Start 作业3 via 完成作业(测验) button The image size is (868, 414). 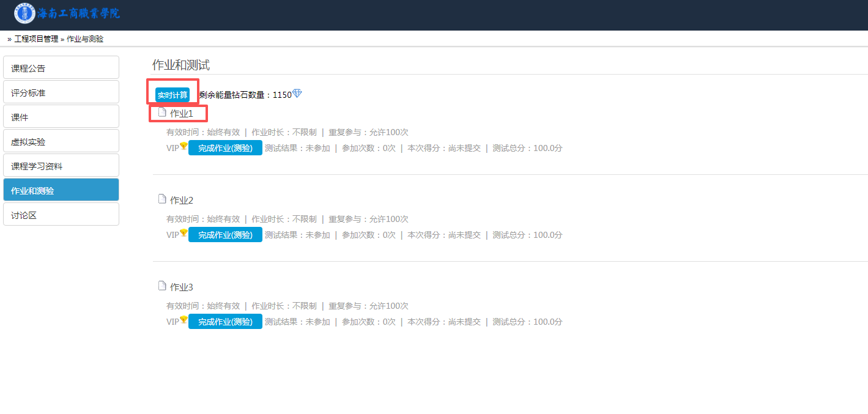(225, 322)
